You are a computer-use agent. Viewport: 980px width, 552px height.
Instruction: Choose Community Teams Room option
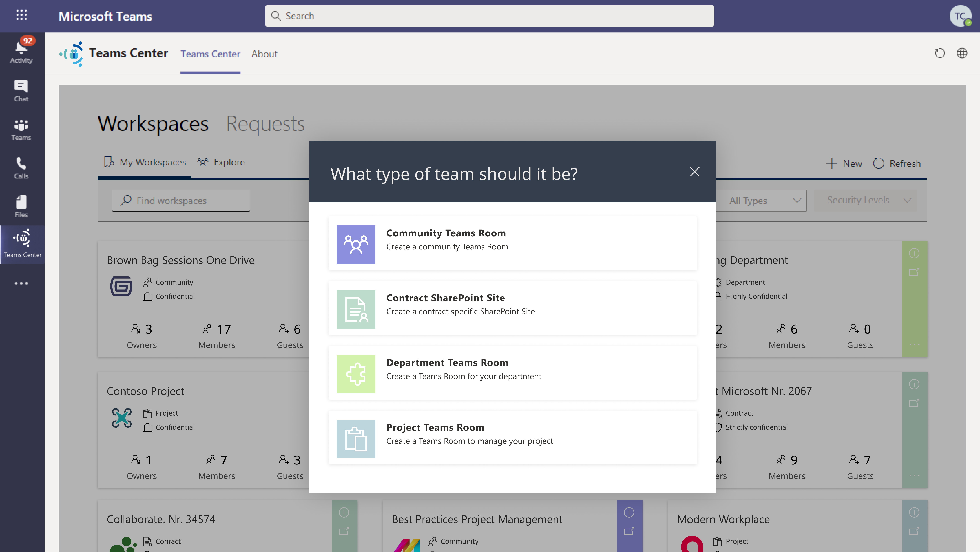pos(512,243)
